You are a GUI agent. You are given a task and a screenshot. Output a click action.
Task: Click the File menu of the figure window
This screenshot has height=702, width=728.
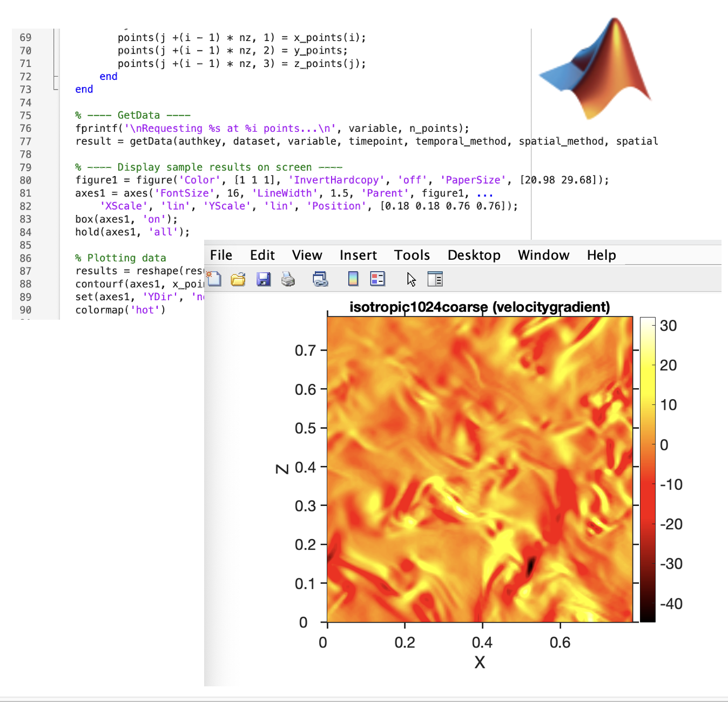tap(221, 255)
